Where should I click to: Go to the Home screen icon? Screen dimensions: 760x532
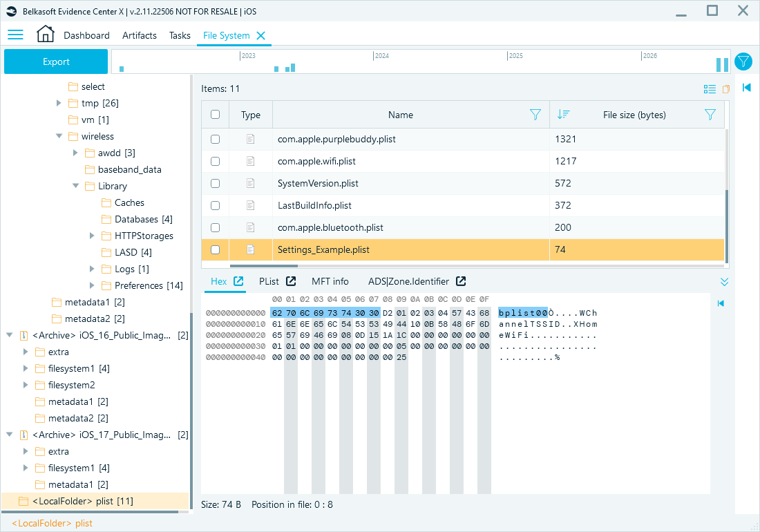[x=45, y=35]
